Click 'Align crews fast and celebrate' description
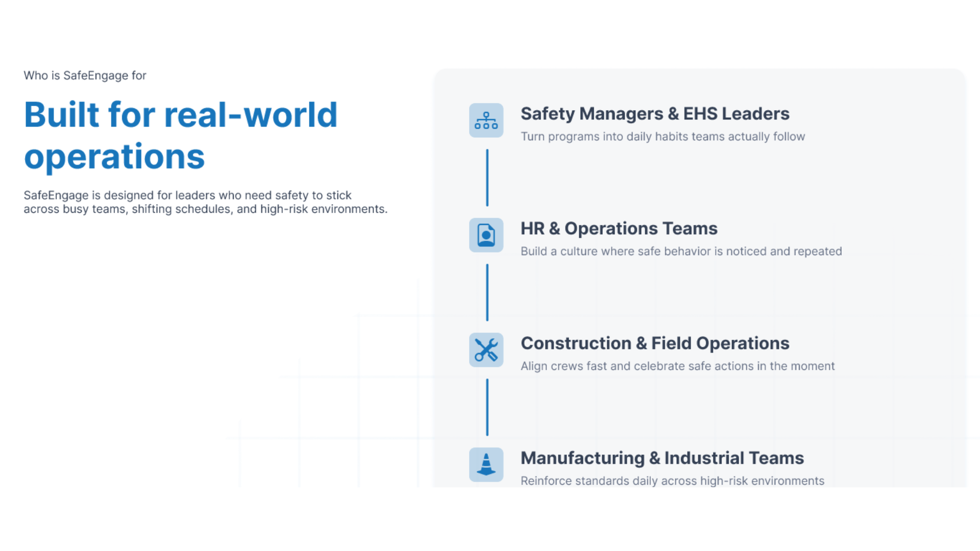This screenshot has height=551, width=980. (x=677, y=366)
